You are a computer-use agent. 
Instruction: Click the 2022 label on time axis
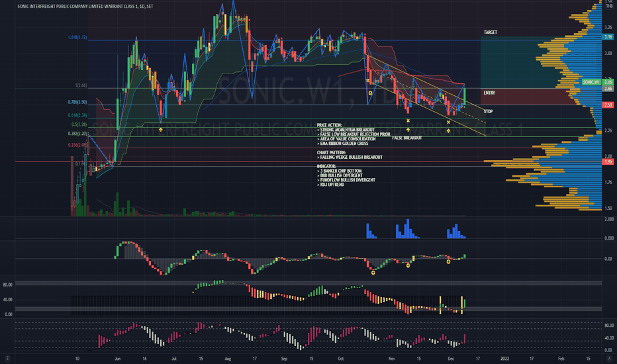[504, 359]
